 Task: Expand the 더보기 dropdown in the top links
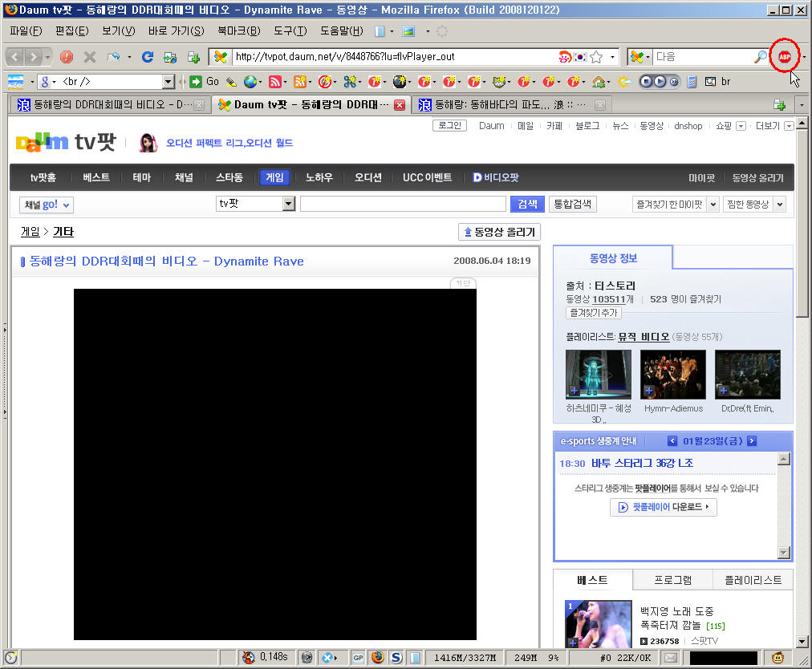(x=789, y=126)
